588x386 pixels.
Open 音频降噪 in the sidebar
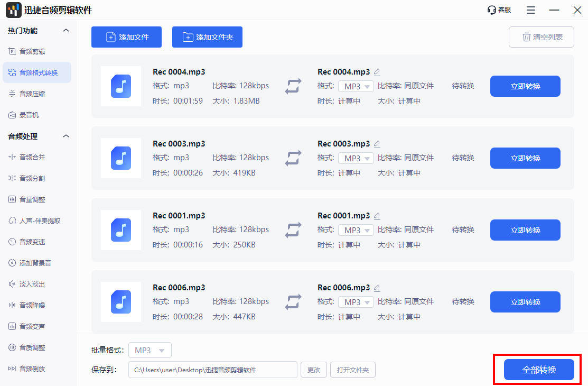tap(37, 305)
